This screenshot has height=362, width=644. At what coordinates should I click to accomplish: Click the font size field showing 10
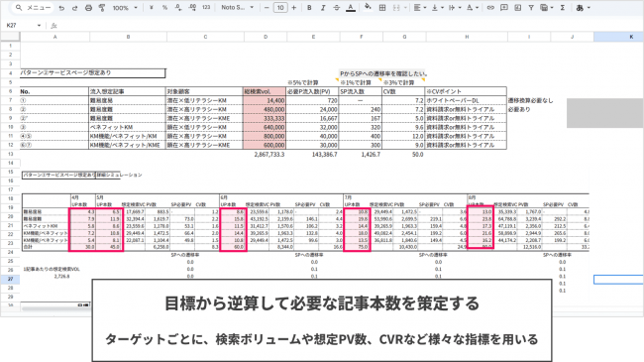point(280,8)
